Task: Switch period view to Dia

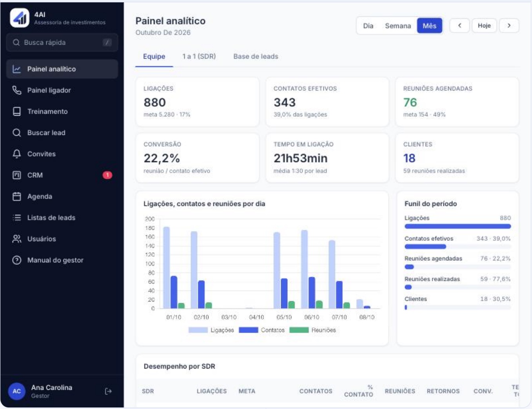Action: (x=368, y=26)
